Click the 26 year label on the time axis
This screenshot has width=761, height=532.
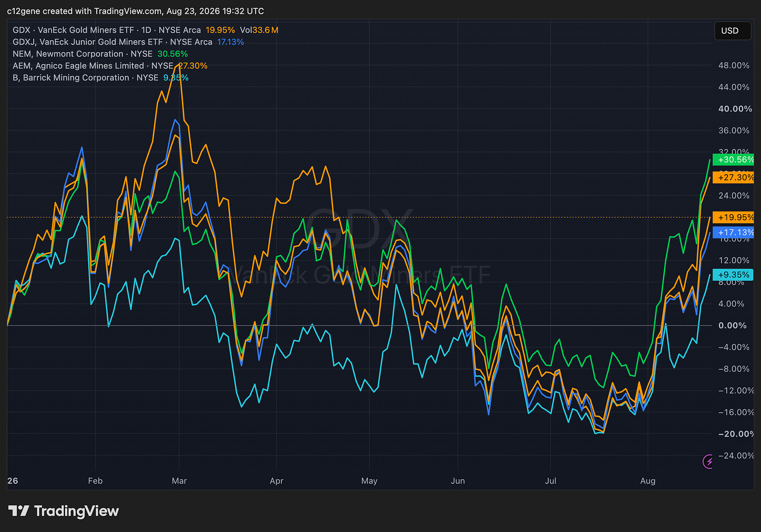(x=13, y=481)
